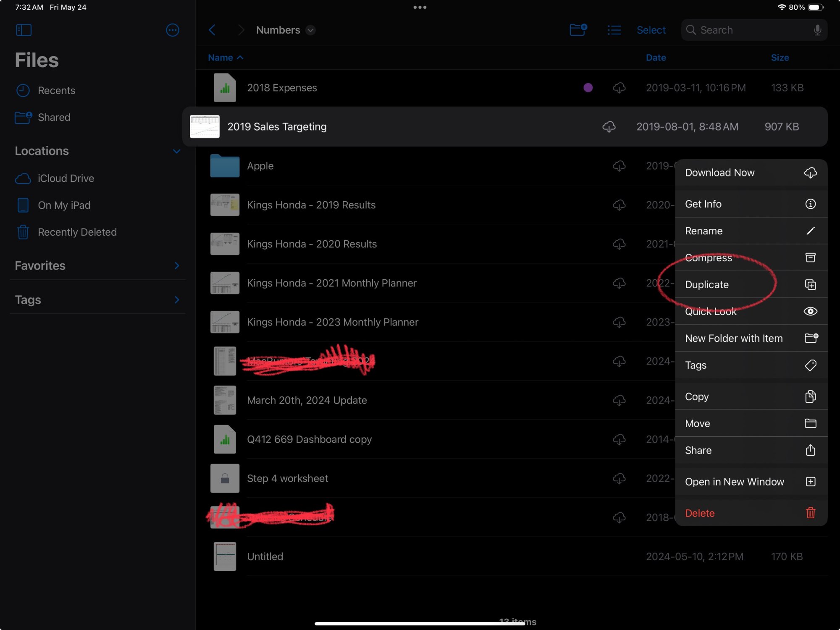The width and height of the screenshot is (840, 630).
Task: Toggle the sidebar visibility icon
Action: coord(24,30)
